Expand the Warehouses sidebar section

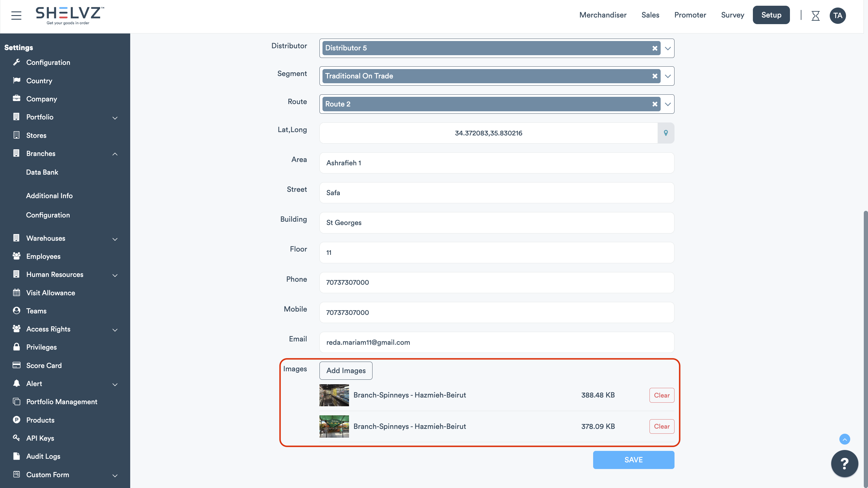115,239
